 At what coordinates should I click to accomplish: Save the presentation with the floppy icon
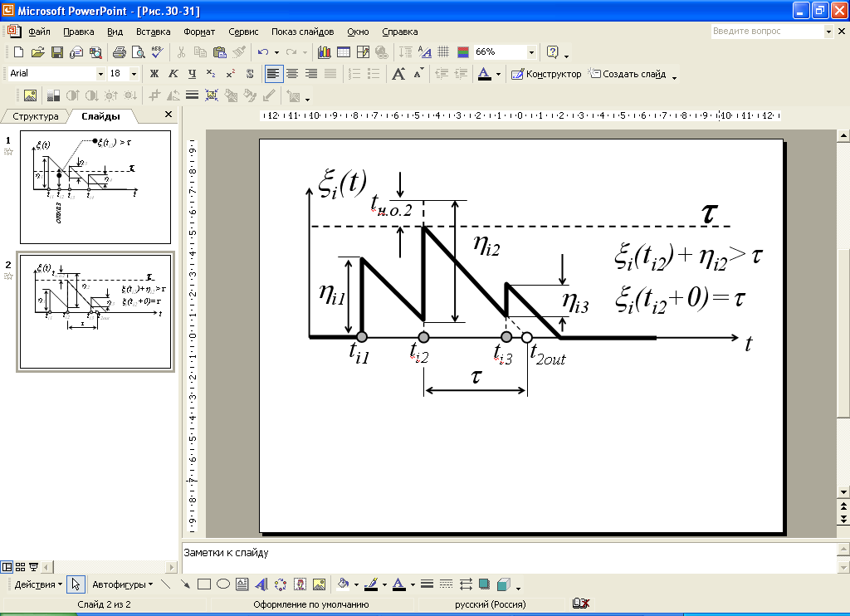[x=57, y=52]
